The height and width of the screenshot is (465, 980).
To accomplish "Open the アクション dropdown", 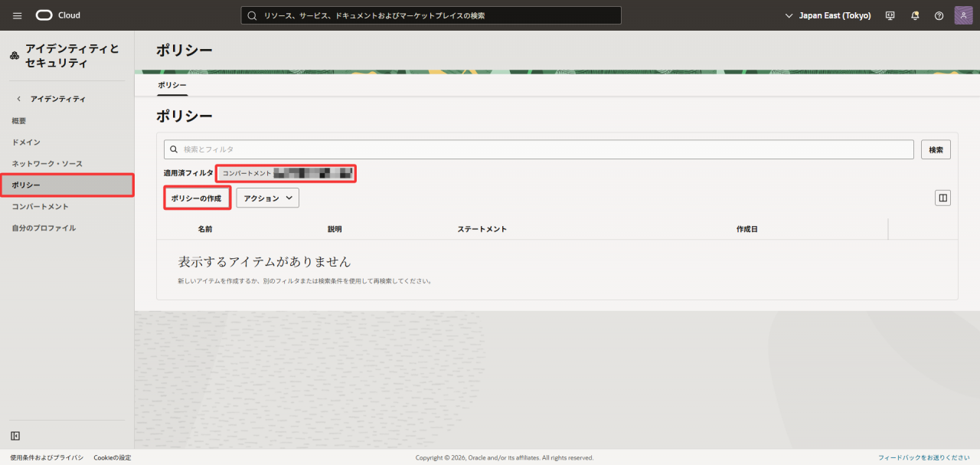I will 267,198.
